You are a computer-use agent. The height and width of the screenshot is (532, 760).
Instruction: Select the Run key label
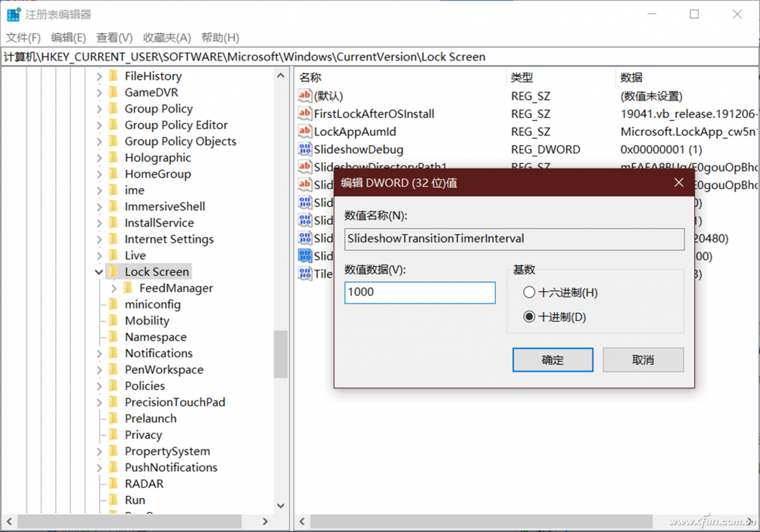pos(135,500)
